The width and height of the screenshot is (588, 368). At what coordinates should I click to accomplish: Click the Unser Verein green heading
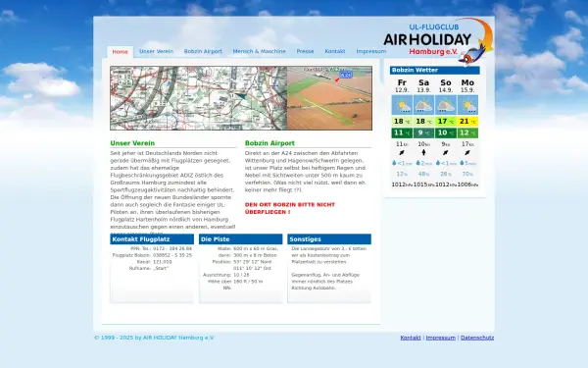coord(132,143)
